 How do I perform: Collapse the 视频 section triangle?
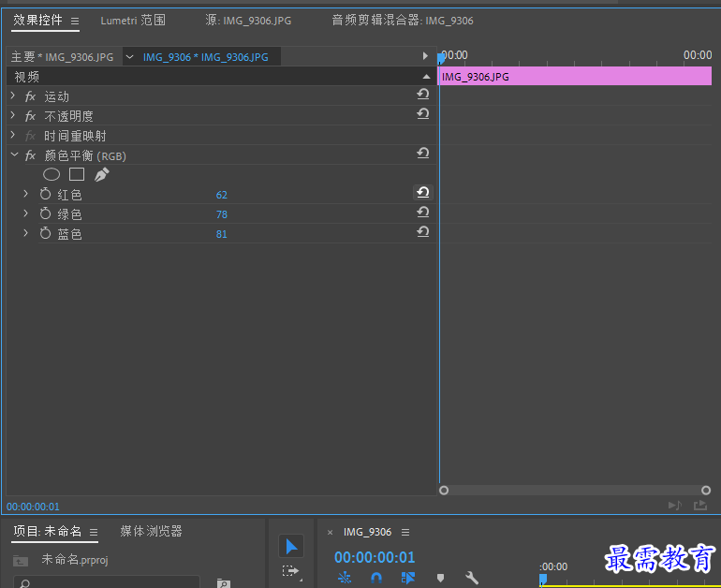click(x=426, y=77)
